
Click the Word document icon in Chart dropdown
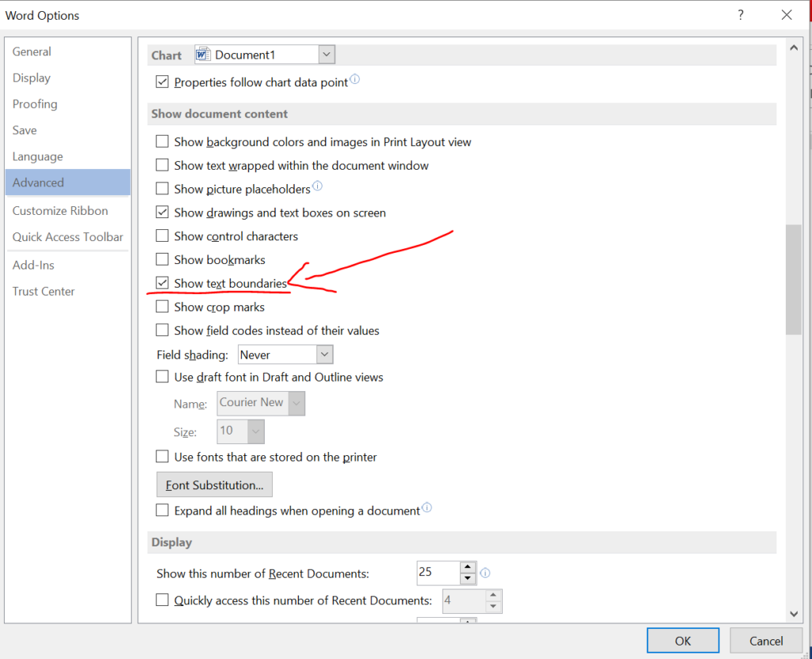203,55
